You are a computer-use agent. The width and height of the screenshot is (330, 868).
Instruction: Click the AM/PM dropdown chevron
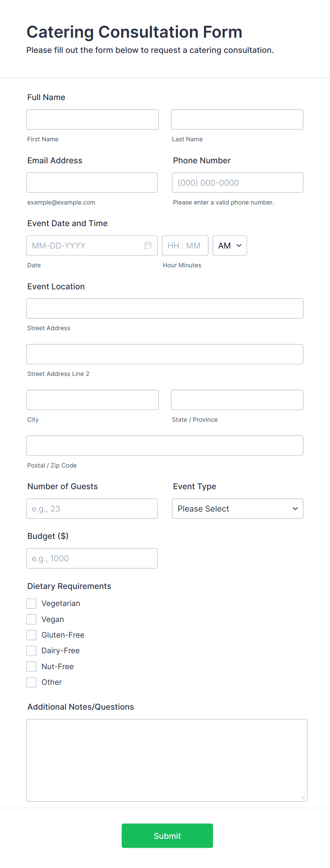tap(238, 245)
